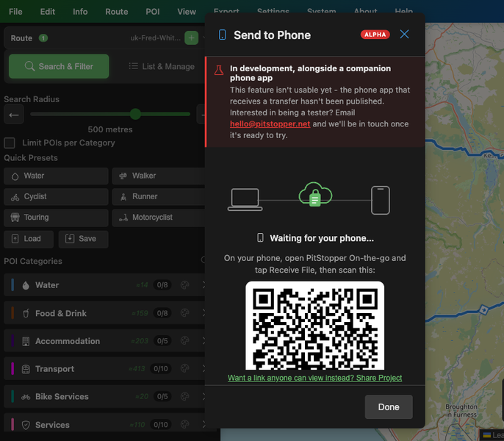Image resolution: width=504 pixels, height=441 pixels.
Task: Open color palette for Water category
Action: pyautogui.click(x=185, y=285)
